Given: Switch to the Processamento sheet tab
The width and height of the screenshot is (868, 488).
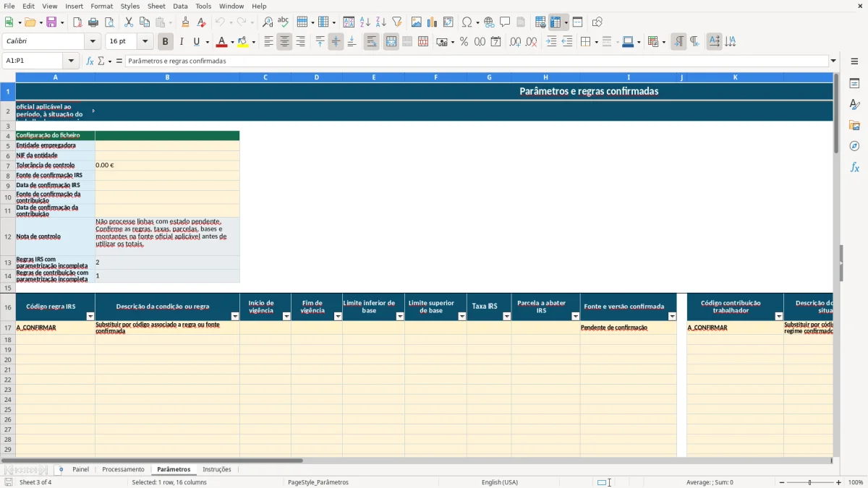Looking at the screenshot, I should (x=123, y=470).
